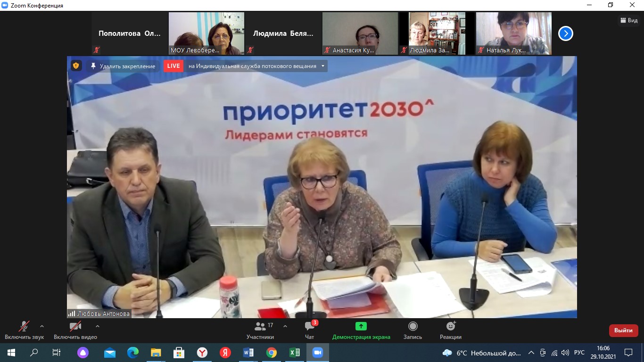Screen dimensions: 644x362
Task: Expand video options arrow next to camera
Action: [x=98, y=326]
